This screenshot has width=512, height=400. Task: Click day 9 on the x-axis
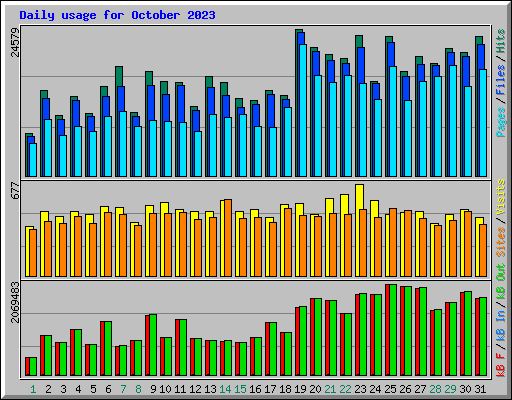[153, 389]
